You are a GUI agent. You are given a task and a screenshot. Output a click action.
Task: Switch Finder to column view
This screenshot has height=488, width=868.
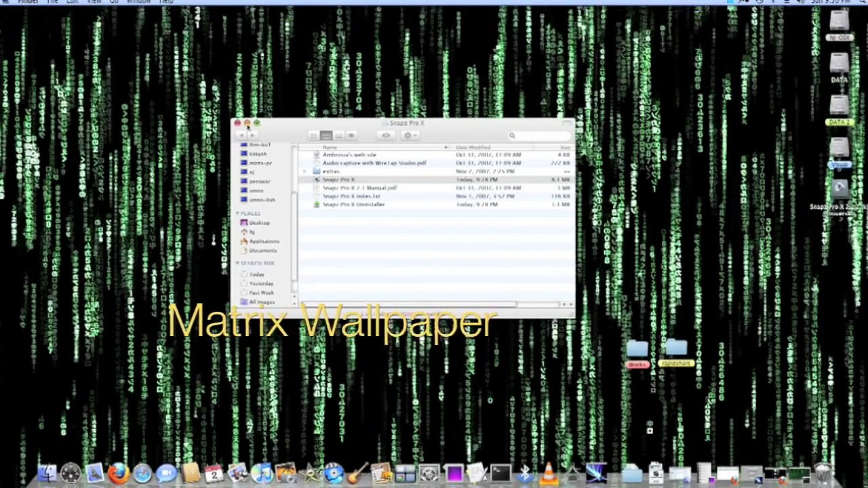coord(338,136)
